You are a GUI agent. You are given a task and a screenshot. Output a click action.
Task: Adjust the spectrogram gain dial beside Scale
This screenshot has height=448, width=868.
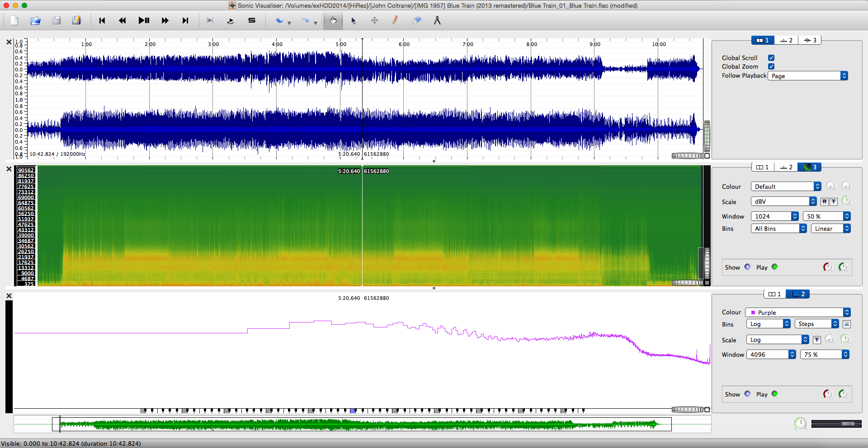846,201
